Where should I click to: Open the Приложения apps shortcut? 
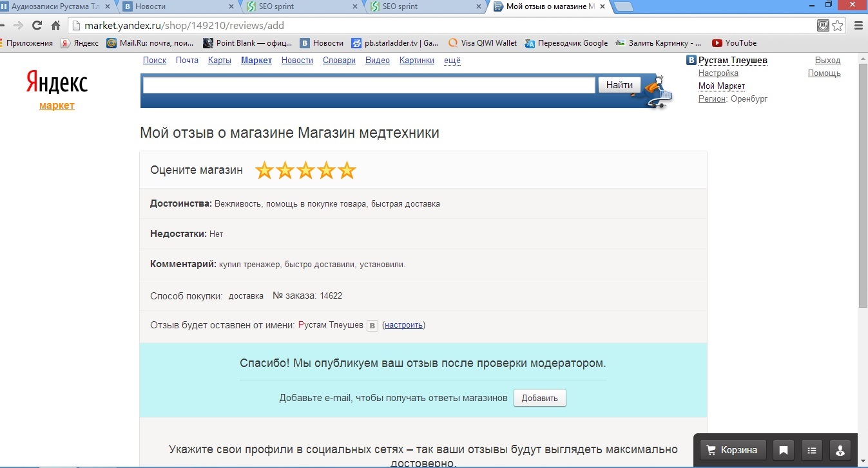coord(25,43)
